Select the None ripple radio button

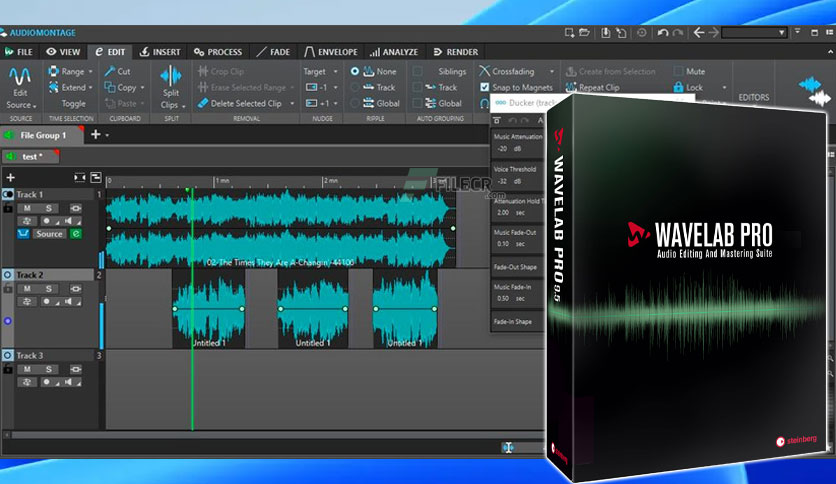(x=355, y=71)
